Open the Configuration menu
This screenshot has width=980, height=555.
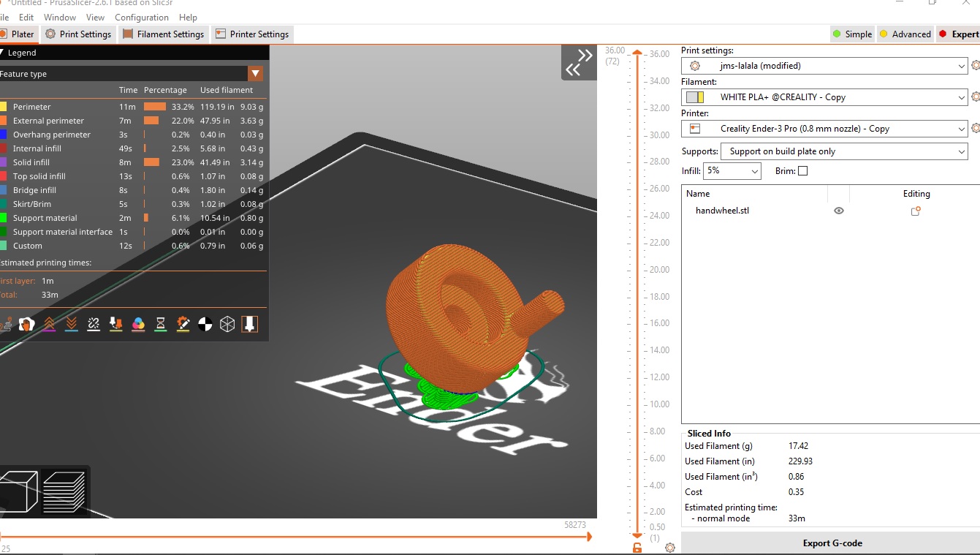click(142, 17)
